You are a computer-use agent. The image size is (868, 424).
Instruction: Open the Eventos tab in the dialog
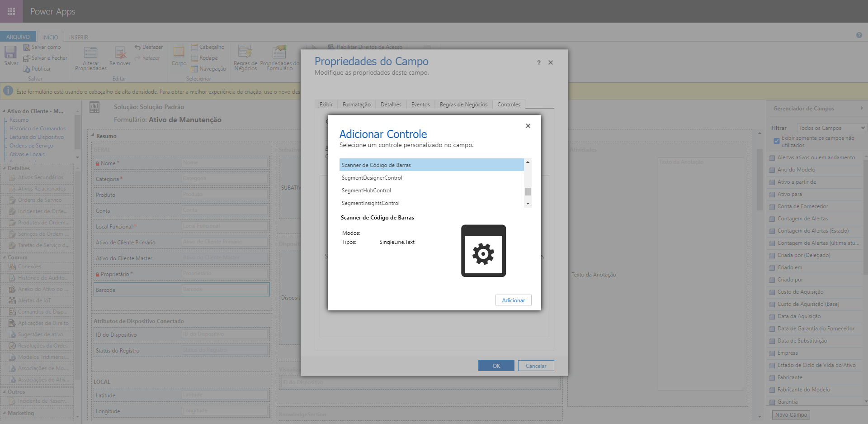point(420,104)
